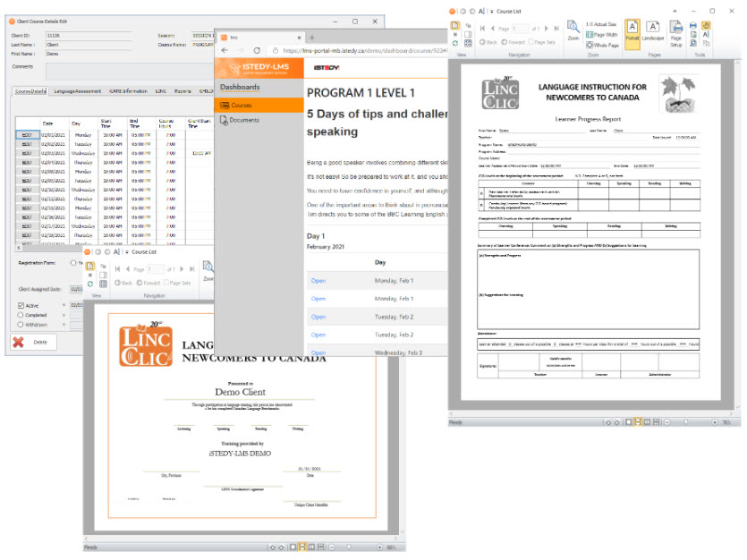Screen dimensions: 747x560
Task: Click the text select tool in right viewer Tools
Action: [x=706, y=34]
